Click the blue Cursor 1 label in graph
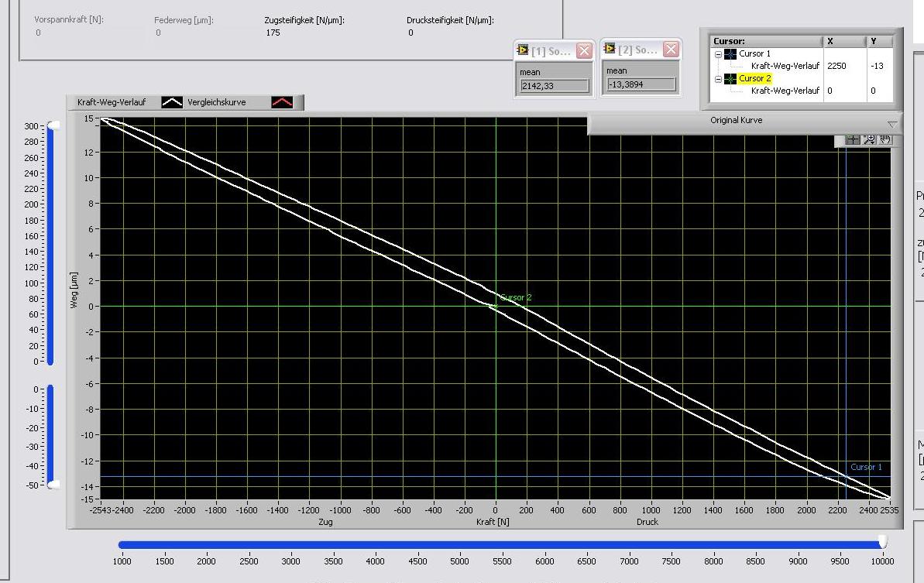 pos(866,467)
